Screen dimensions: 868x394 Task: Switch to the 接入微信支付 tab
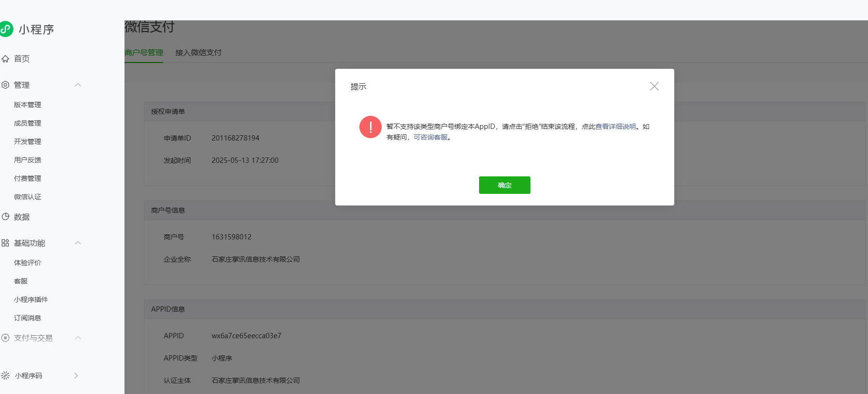pos(199,52)
